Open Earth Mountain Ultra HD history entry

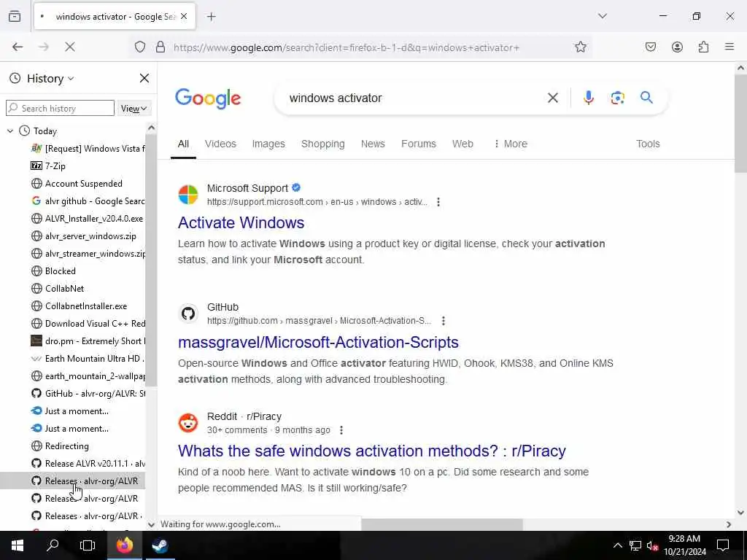[x=88, y=359]
